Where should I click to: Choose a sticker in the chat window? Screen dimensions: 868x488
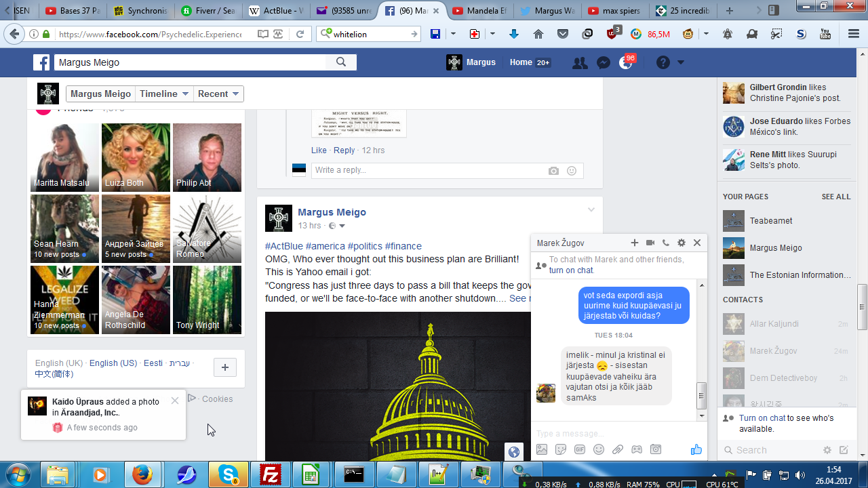tap(561, 449)
